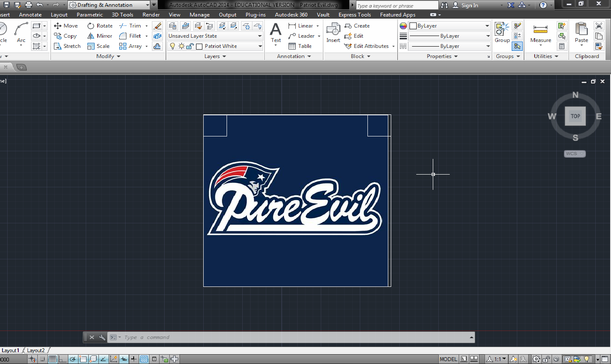The image size is (611, 364).
Task: Click the Plot printer icon
Action: (x=28, y=5)
